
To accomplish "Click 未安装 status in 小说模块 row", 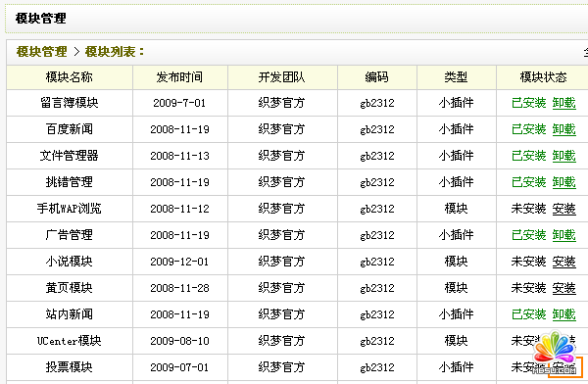I will [x=529, y=262].
